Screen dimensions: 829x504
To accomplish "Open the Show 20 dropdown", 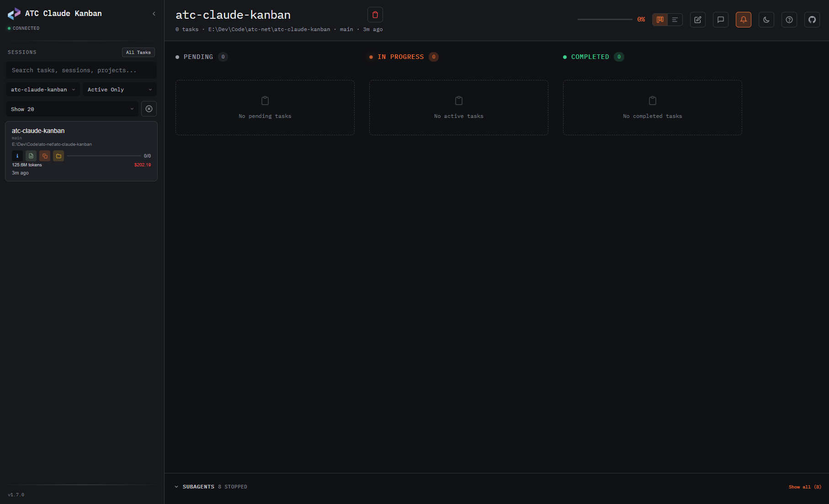I will coord(72,109).
